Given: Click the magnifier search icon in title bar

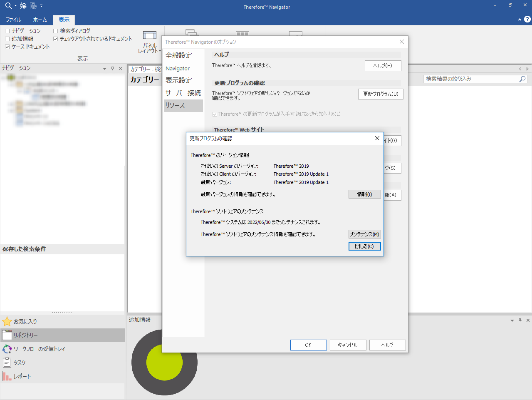Looking at the screenshot, I should click(x=8, y=6).
